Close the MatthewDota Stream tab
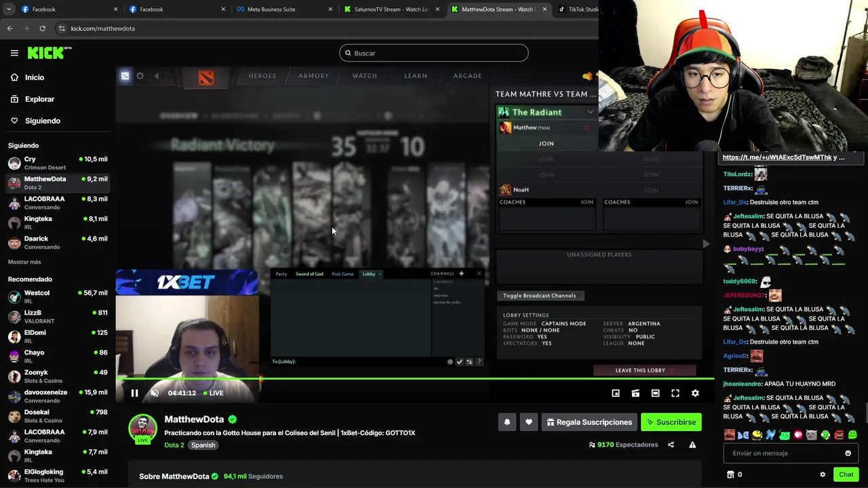The height and width of the screenshot is (488, 868). pos(545,9)
